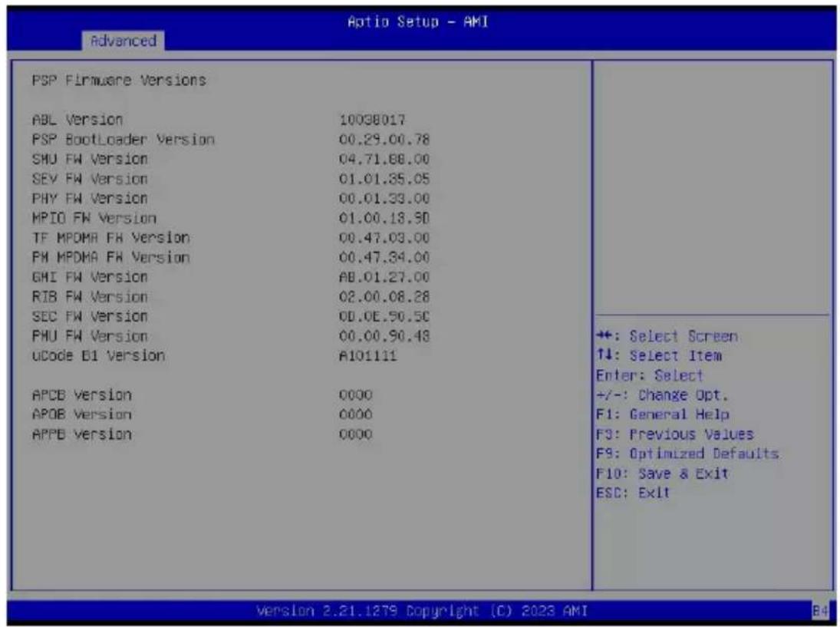Select SEV FW Version label
The width and height of the screenshot is (840, 627).
[x=90, y=179]
